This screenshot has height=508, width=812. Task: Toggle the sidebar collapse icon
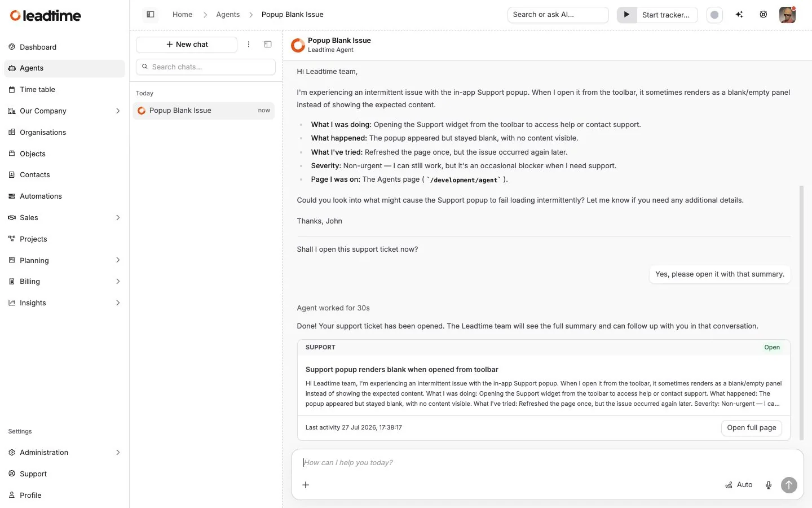[151, 15]
